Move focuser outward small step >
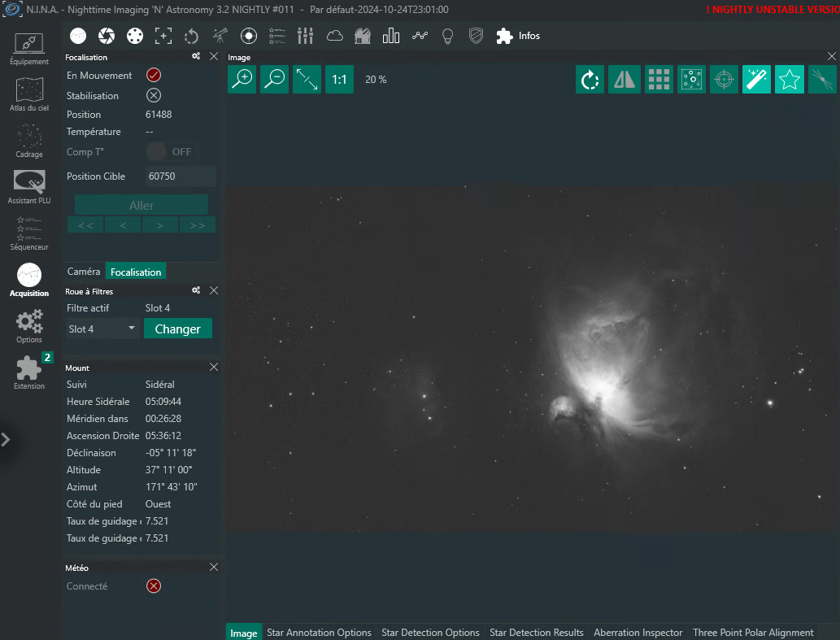Screen dimensions: 840x640 [160, 225]
